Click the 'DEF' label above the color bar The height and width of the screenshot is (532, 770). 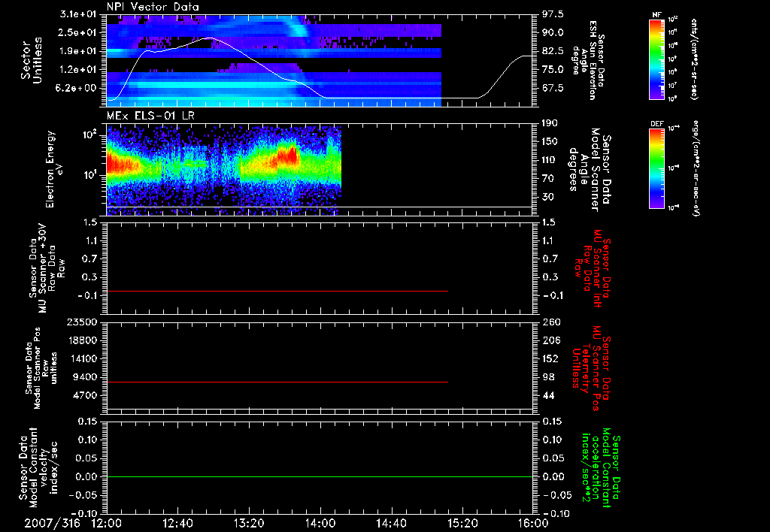656,124
